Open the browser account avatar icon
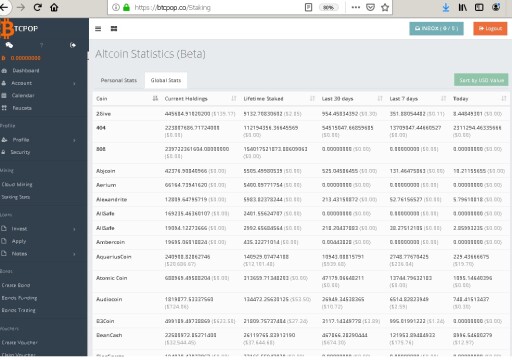 (496, 7)
